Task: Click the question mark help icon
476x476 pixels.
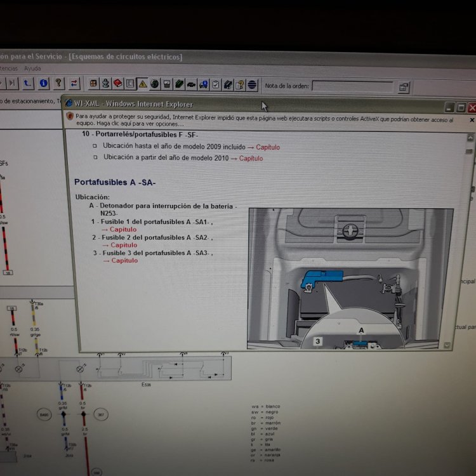Action: point(58,83)
